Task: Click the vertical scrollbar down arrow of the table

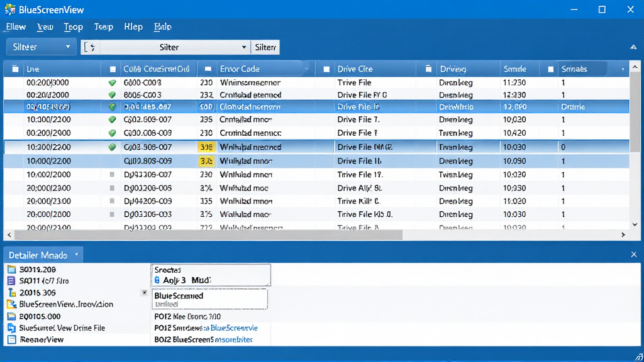Action: 635,224
